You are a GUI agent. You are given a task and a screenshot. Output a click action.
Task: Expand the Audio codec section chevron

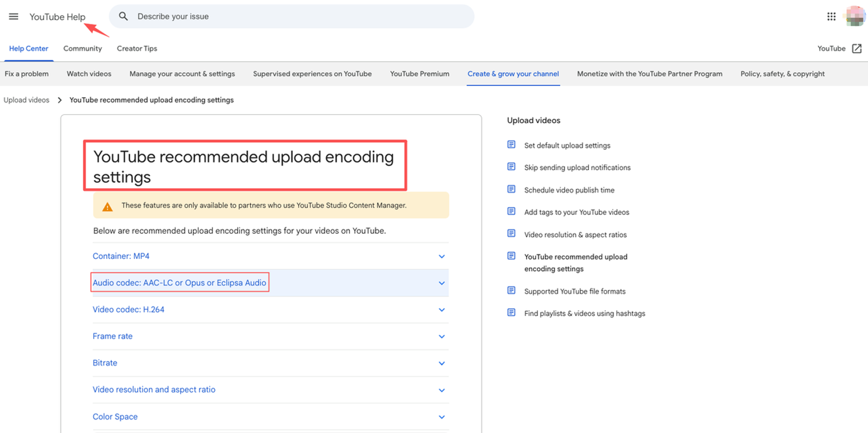tap(442, 283)
